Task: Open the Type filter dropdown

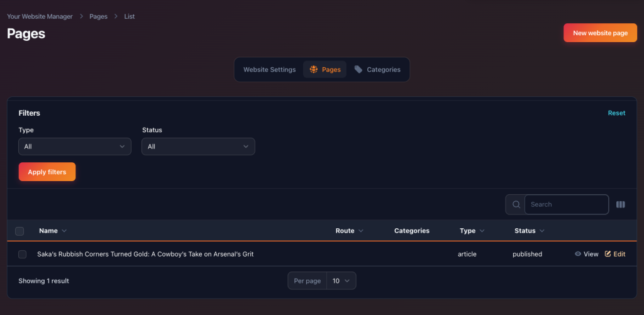Action: pos(75,146)
